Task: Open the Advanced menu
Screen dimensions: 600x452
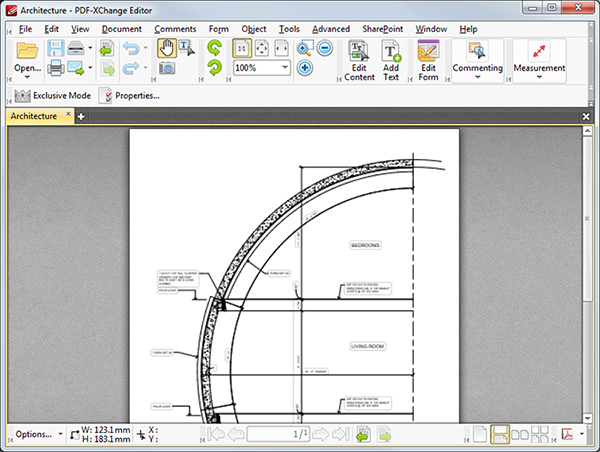Action: point(331,29)
